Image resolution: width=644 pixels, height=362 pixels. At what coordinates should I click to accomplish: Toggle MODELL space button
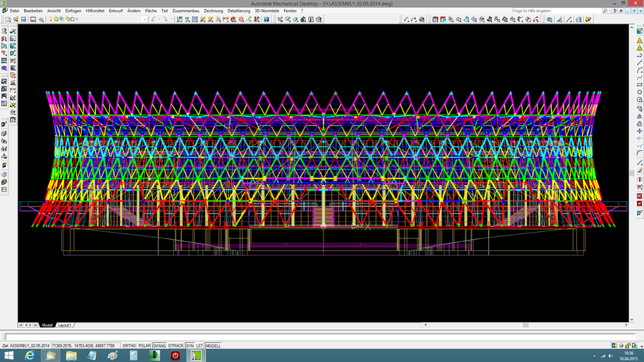(x=213, y=346)
